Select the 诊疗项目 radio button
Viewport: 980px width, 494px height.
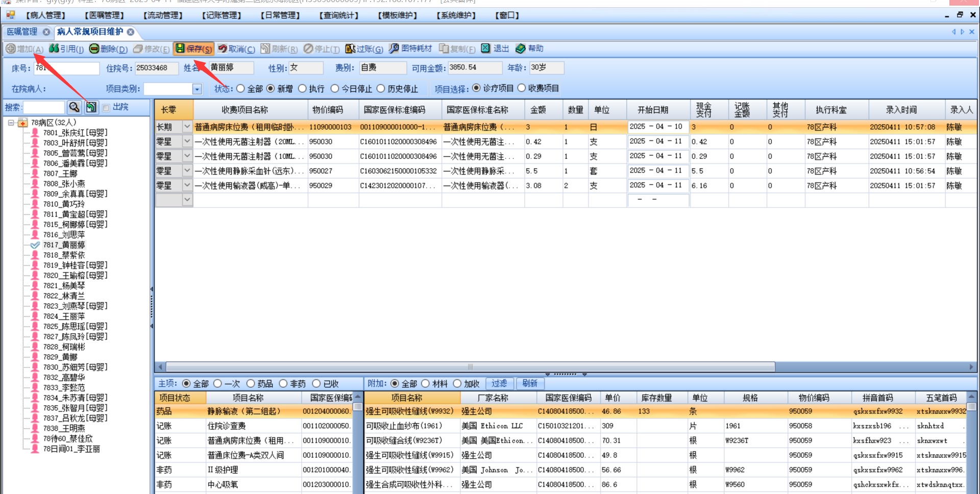[x=477, y=88]
